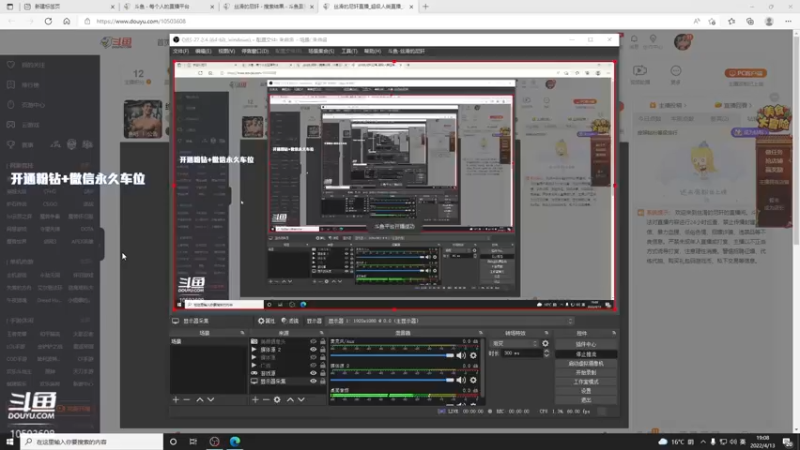Open the OBS 编辑(E) menu

point(203,51)
